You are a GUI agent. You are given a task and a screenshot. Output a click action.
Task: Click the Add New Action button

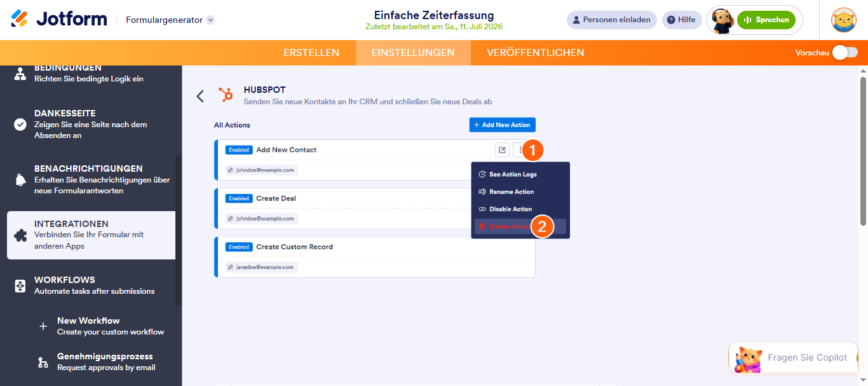pyautogui.click(x=502, y=125)
